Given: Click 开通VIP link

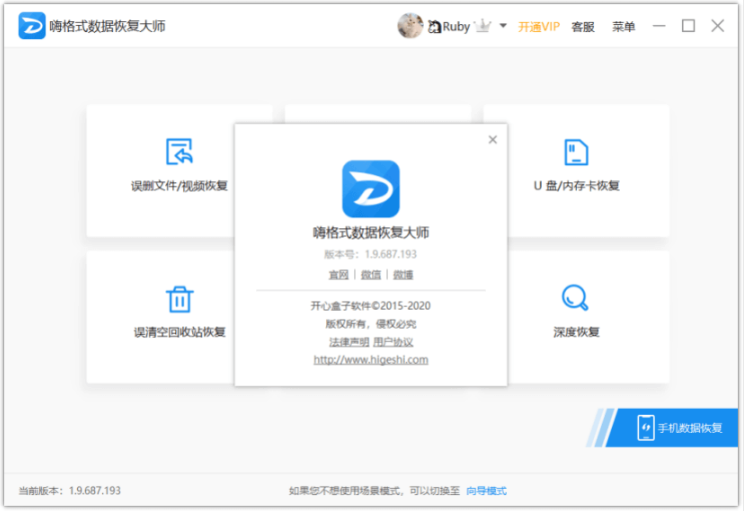Looking at the screenshot, I should click(539, 27).
